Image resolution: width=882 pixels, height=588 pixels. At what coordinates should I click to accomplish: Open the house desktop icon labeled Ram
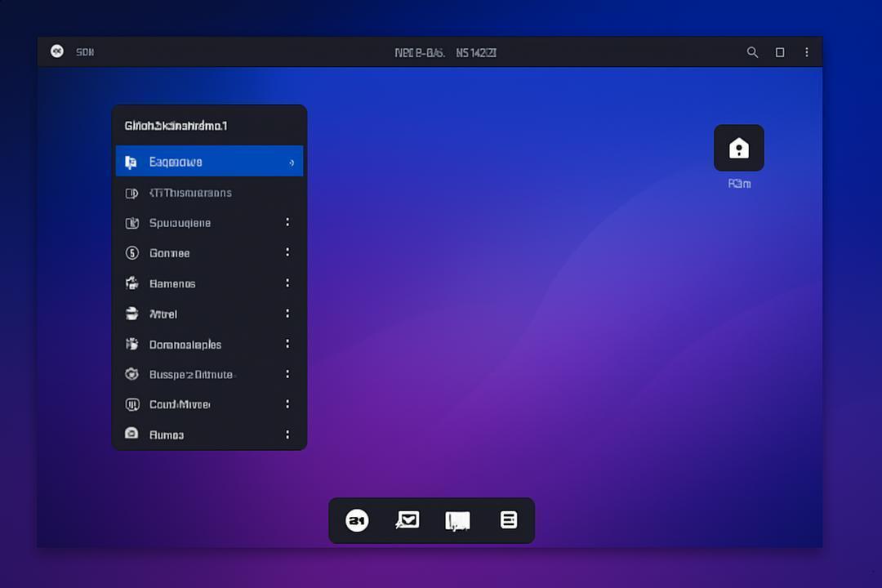pyautogui.click(x=738, y=148)
